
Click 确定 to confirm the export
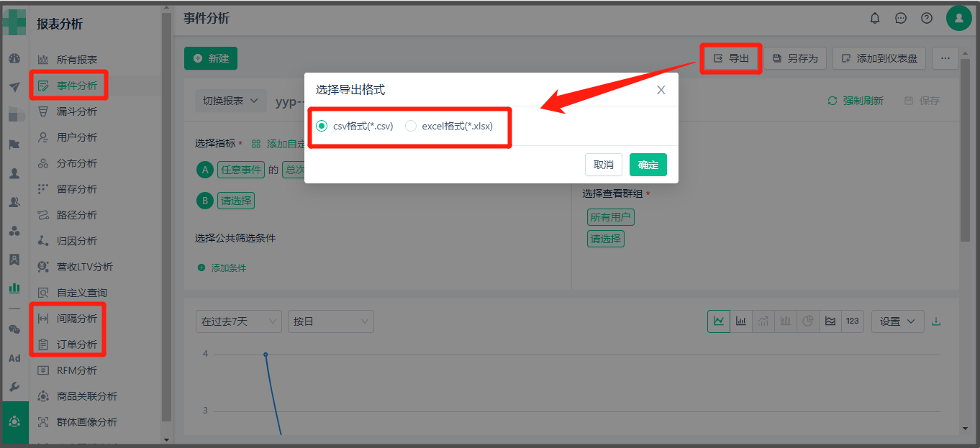pos(648,165)
